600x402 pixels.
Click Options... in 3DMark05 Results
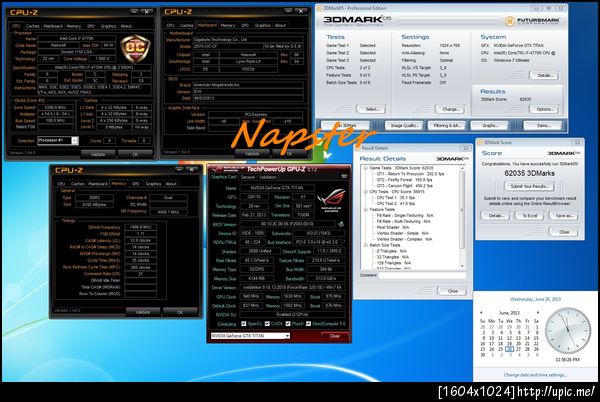545,109
